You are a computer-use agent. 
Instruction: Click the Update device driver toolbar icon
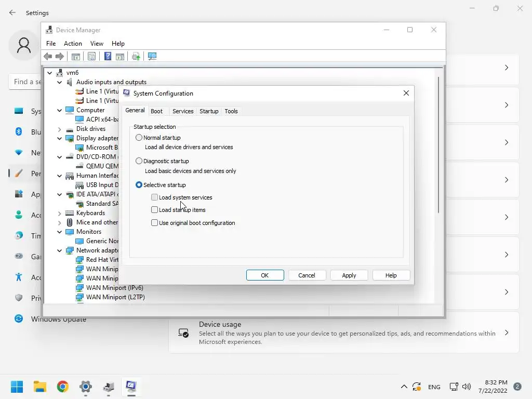[x=136, y=56]
